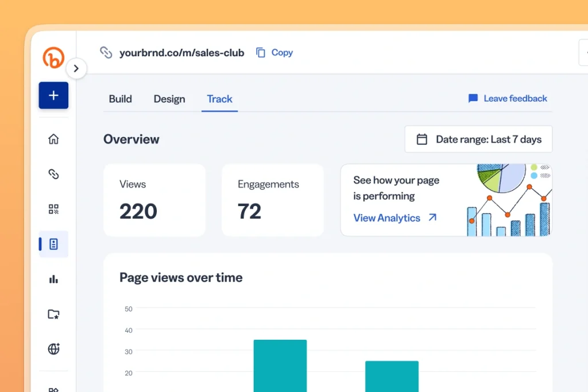Click the blue plus create button
This screenshot has width=588, height=392.
[x=53, y=95]
